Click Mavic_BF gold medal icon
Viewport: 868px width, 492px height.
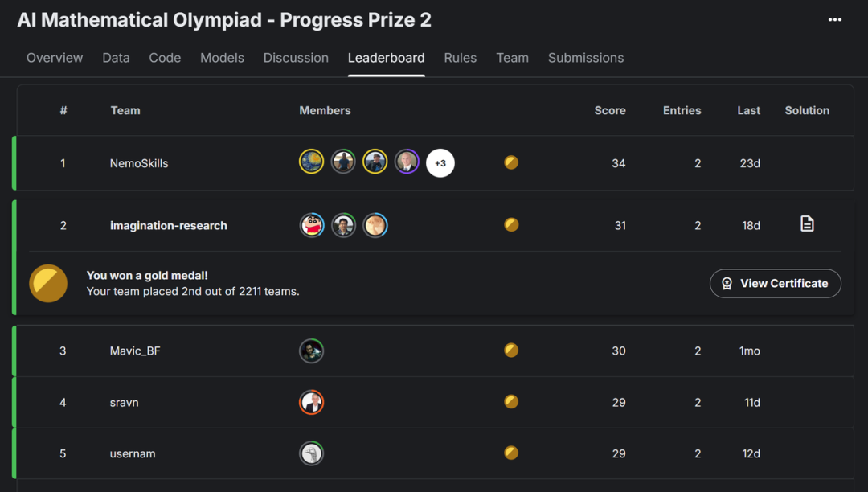coord(511,351)
